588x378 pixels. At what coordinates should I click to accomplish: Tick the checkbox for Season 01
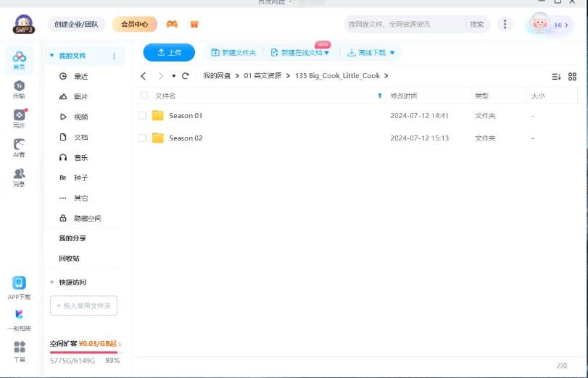(x=143, y=115)
